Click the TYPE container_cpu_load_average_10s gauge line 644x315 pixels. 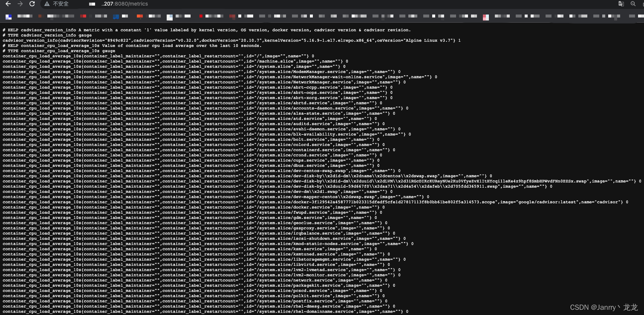[59, 51]
